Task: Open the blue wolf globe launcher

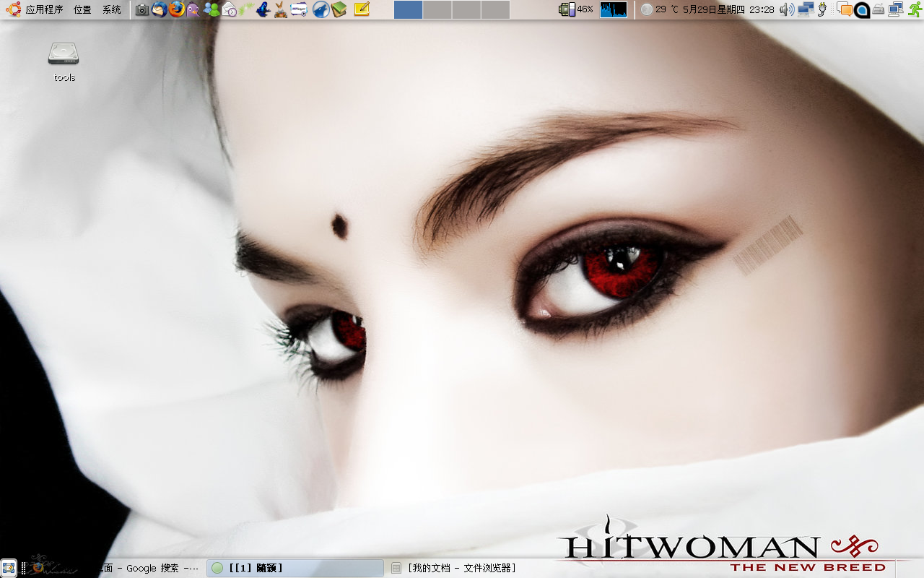Action: coord(321,9)
